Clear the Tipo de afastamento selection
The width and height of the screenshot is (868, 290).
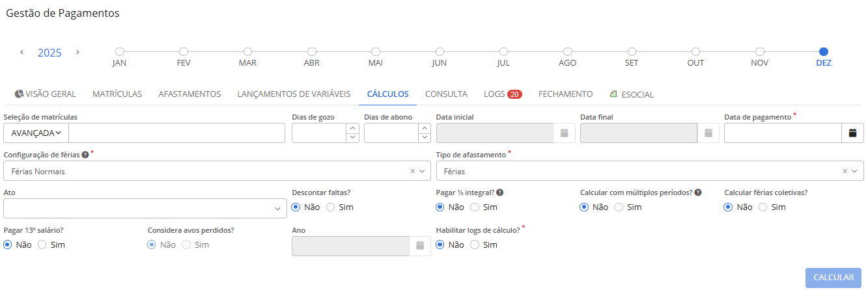(845, 171)
